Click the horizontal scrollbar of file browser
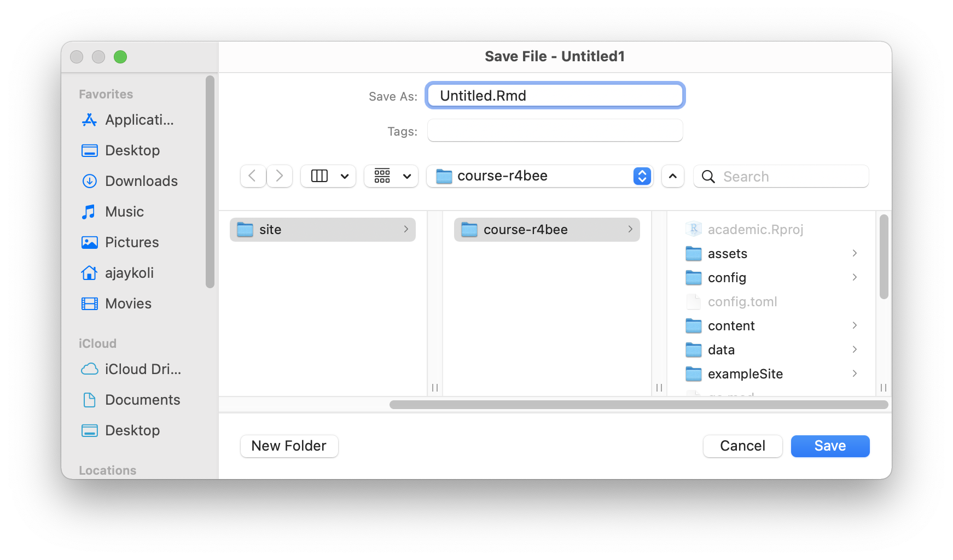The width and height of the screenshot is (953, 560). point(638,405)
